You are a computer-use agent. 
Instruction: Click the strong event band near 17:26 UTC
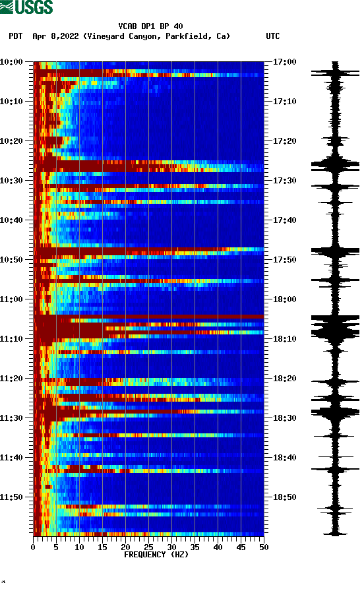point(149,166)
